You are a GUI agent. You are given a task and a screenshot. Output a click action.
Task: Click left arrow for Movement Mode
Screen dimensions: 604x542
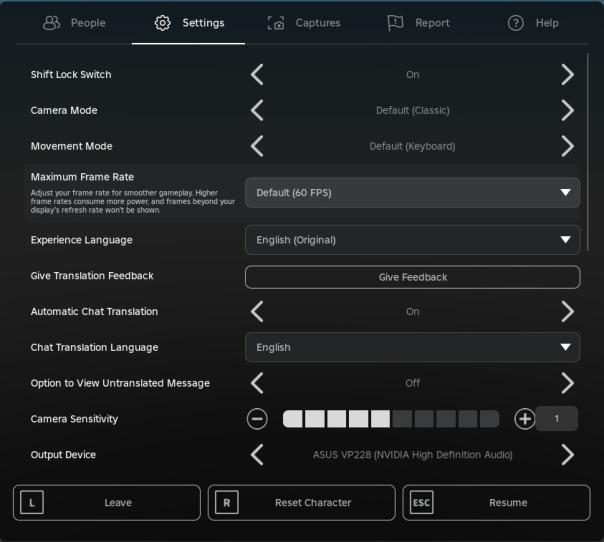(x=257, y=146)
